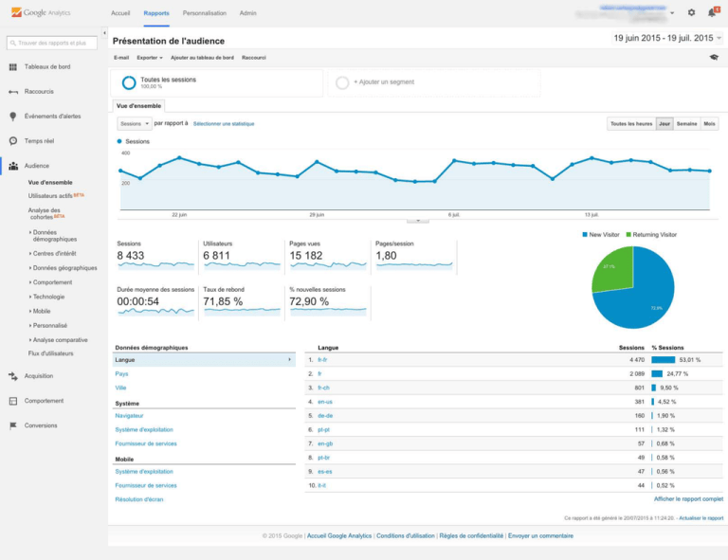The width and height of the screenshot is (728, 560).
Task: Click the Acquisition arrows icon
Action: [13, 376]
